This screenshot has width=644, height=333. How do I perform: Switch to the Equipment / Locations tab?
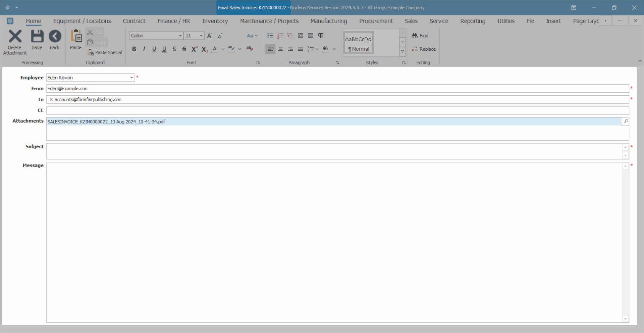point(82,21)
